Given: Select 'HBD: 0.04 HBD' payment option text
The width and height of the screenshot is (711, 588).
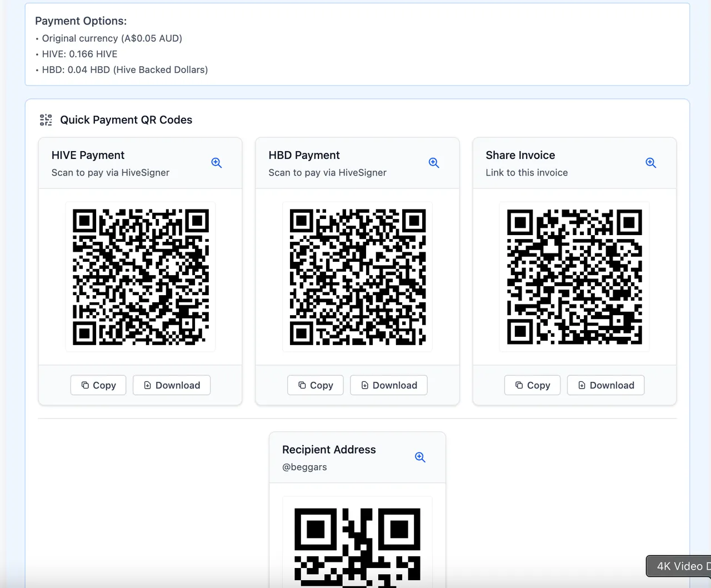Looking at the screenshot, I should click(125, 69).
